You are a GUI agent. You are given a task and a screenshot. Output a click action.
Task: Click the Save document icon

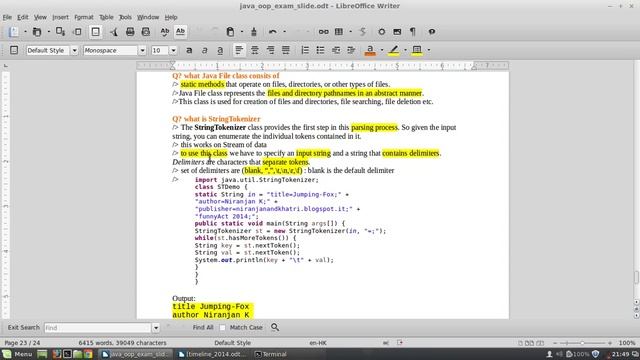(x=60, y=32)
